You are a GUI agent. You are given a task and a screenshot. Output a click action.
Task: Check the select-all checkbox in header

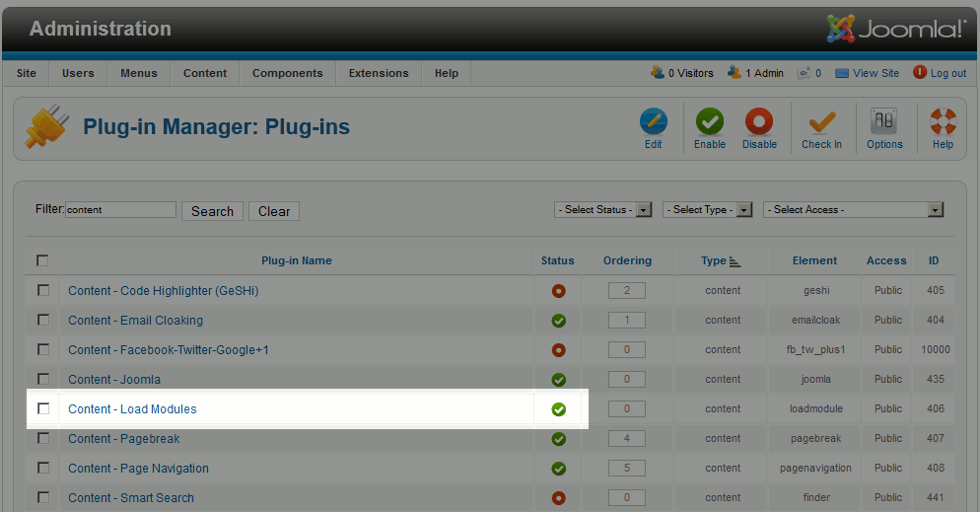click(42, 260)
